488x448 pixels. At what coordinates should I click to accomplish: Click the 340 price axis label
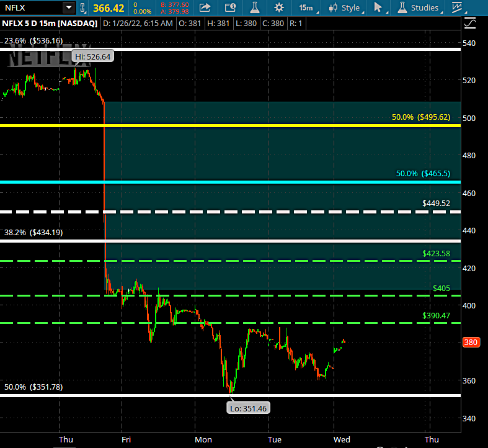[x=469, y=418]
